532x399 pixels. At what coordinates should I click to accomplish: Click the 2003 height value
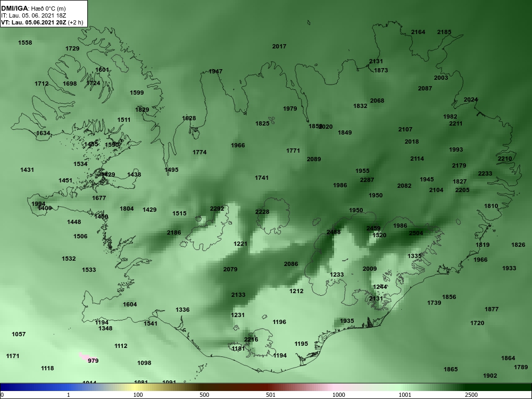pos(441,78)
